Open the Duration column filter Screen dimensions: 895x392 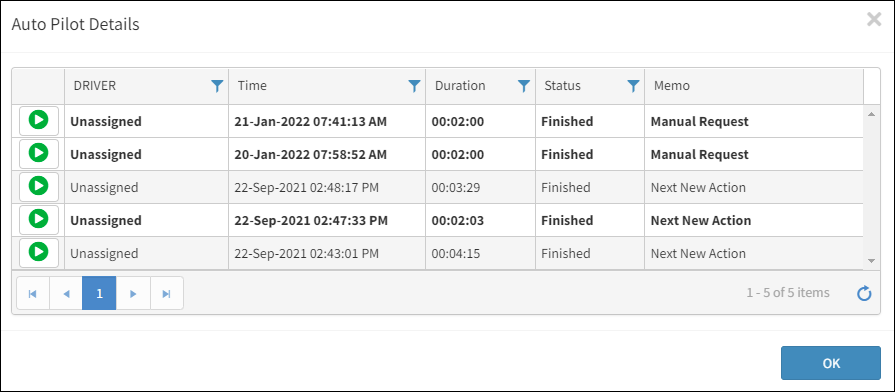tap(523, 86)
